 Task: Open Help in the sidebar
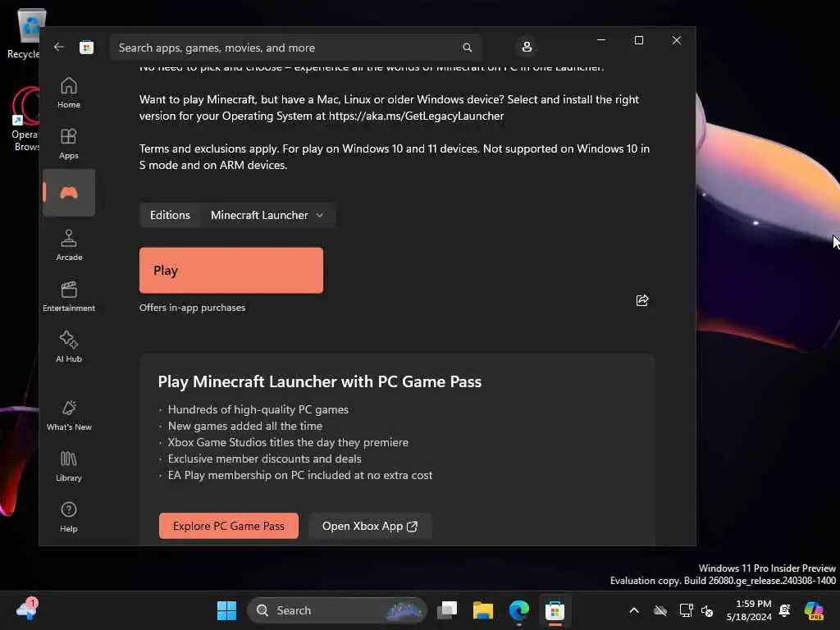tap(69, 517)
